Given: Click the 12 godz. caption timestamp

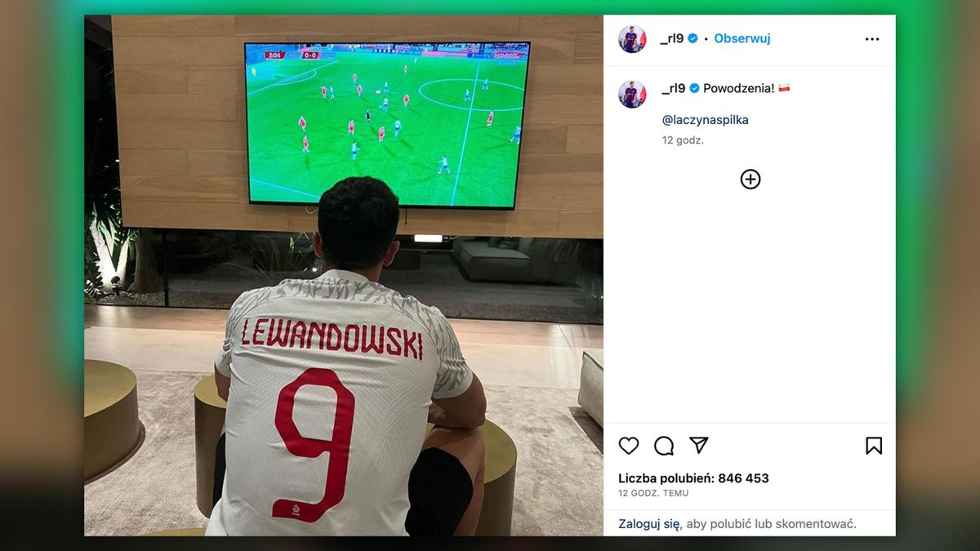Looking at the screenshot, I should 683,140.
